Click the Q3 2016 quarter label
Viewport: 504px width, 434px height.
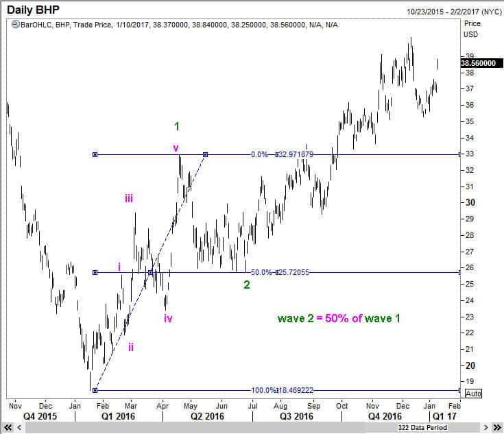[296, 416]
